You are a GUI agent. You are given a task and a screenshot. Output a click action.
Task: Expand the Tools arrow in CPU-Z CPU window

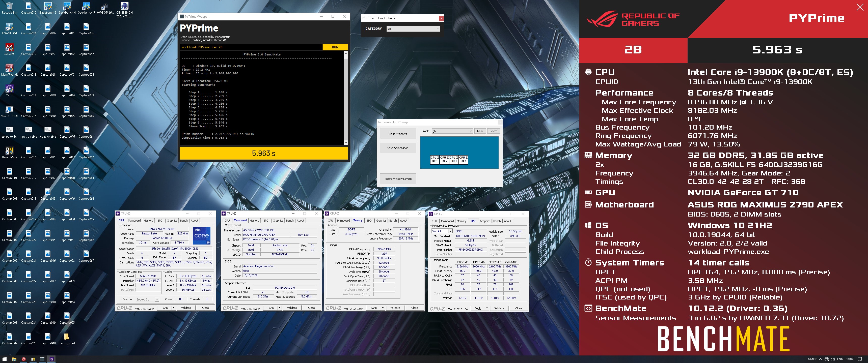[x=174, y=308]
